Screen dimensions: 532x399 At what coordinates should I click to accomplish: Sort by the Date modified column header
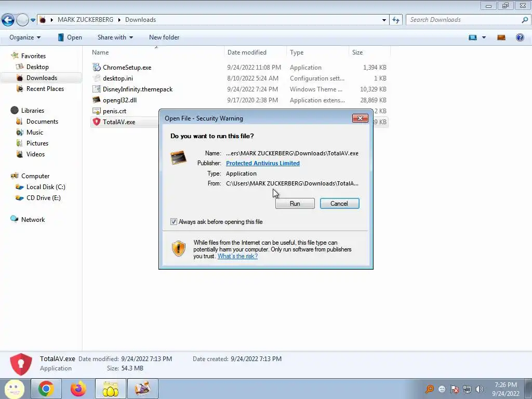[x=255, y=52]
